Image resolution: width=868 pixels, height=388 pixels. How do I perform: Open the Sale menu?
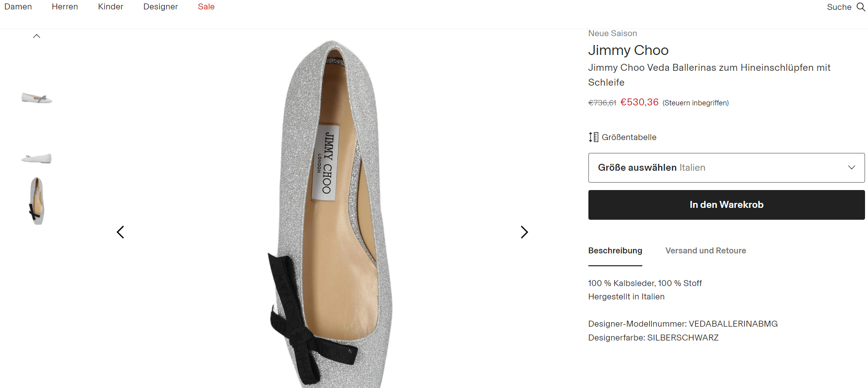point(206,7)
